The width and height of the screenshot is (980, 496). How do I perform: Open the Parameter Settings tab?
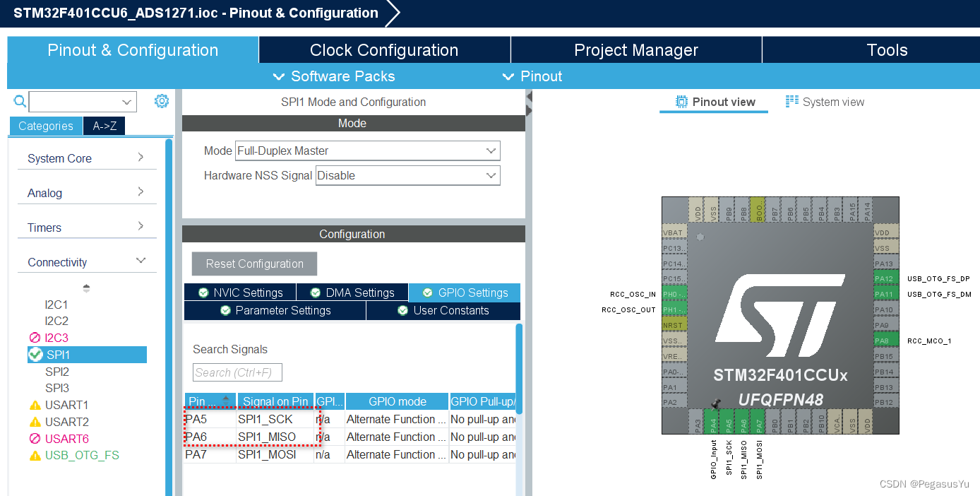click(x=275, y=310)
